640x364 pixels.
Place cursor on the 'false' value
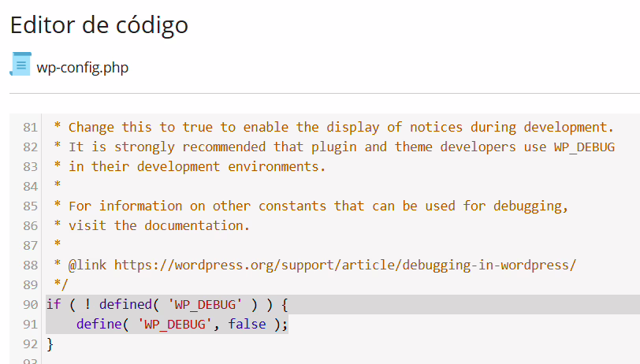pos(247,324)
